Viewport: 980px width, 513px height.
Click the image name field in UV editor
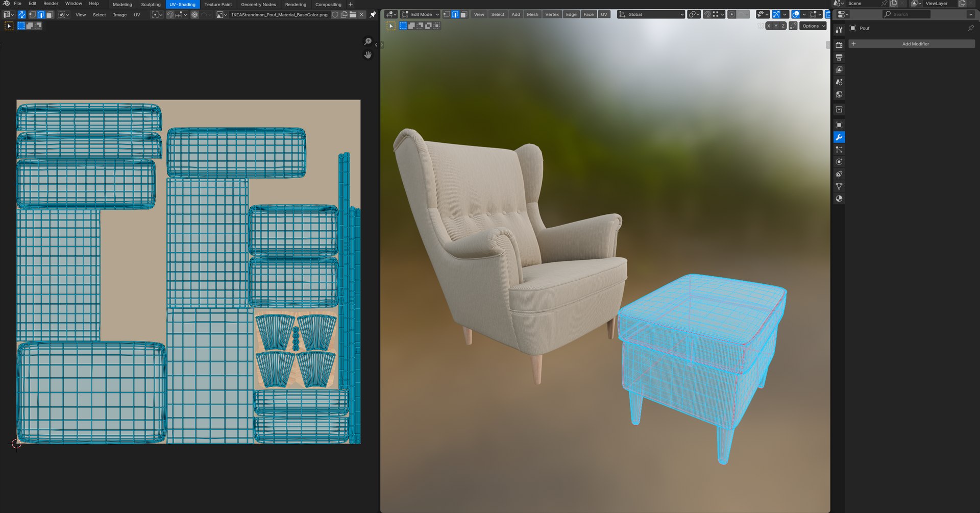point(279,15)
